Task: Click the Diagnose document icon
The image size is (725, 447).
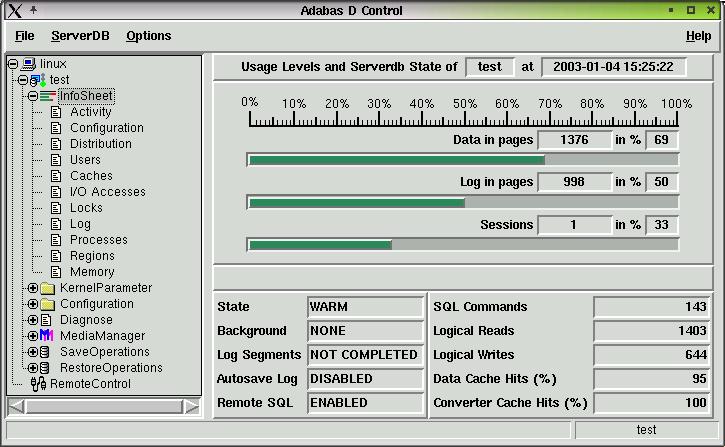Action: click(x=46, y=320)
